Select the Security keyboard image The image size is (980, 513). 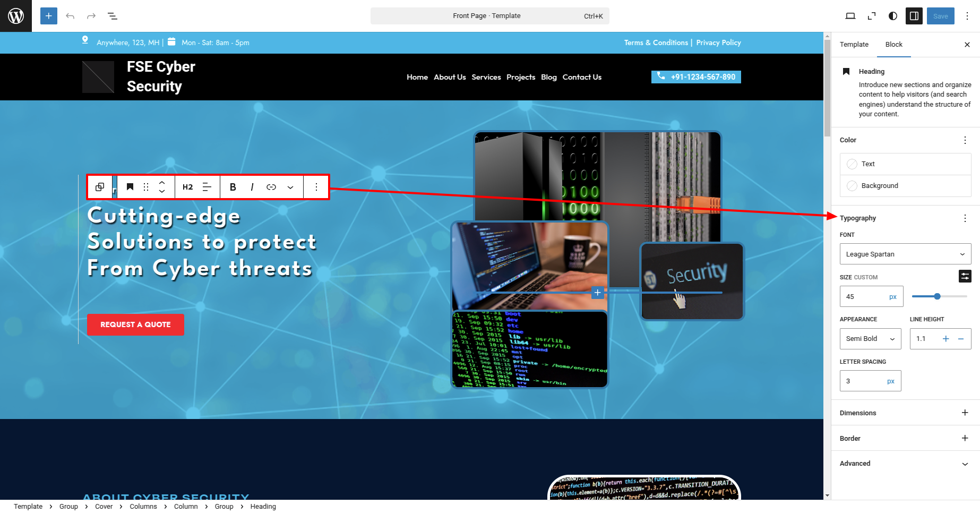click(x=692, y=281)
